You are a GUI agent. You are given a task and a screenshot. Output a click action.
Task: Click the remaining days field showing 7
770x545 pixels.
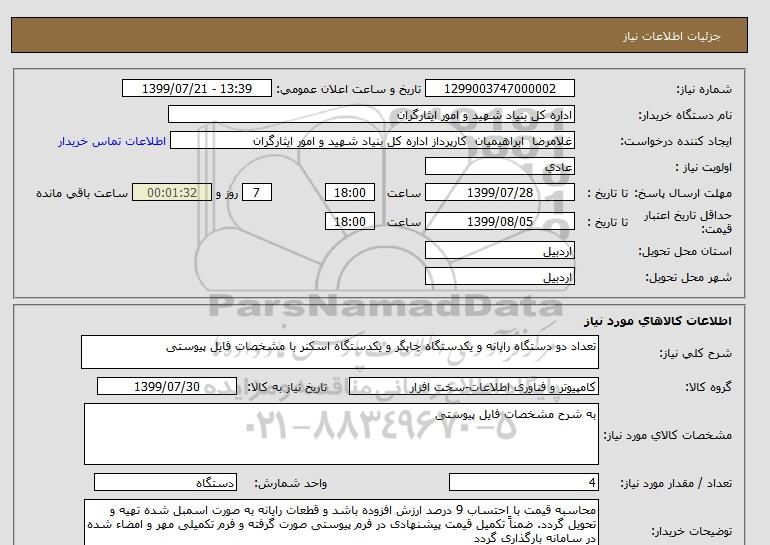(x=256, y=192)
